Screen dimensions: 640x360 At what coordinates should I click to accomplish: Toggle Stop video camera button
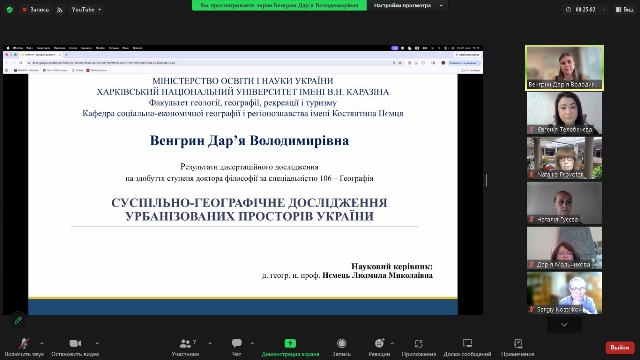click(x=75, y=343)
